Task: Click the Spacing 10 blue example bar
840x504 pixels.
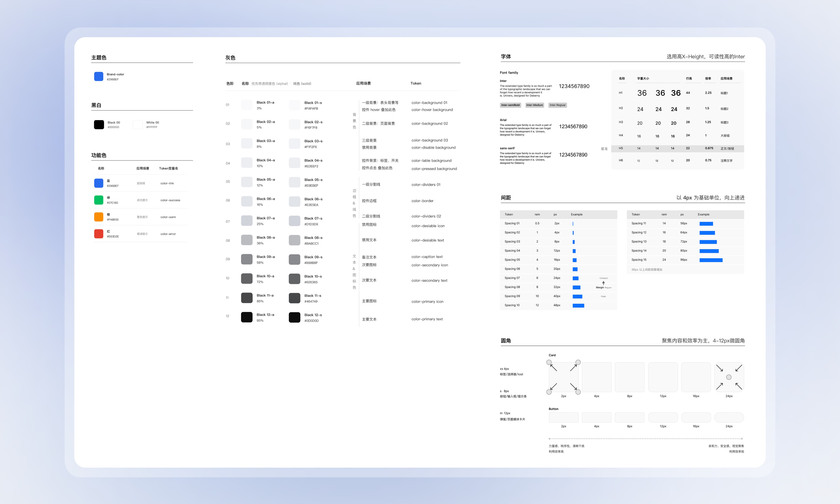Action: (578, 306)
